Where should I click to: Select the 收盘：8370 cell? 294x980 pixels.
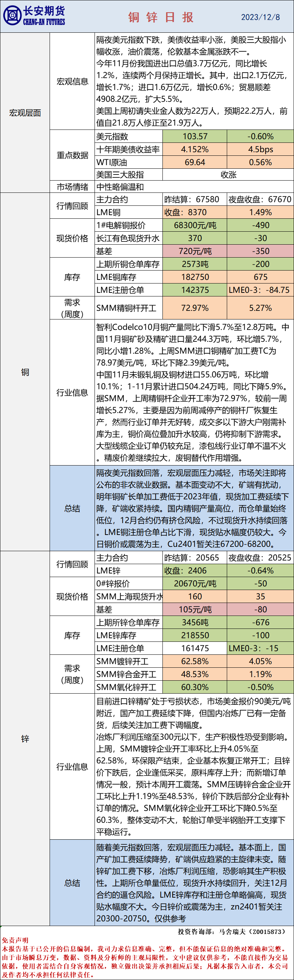click(195, 212)
